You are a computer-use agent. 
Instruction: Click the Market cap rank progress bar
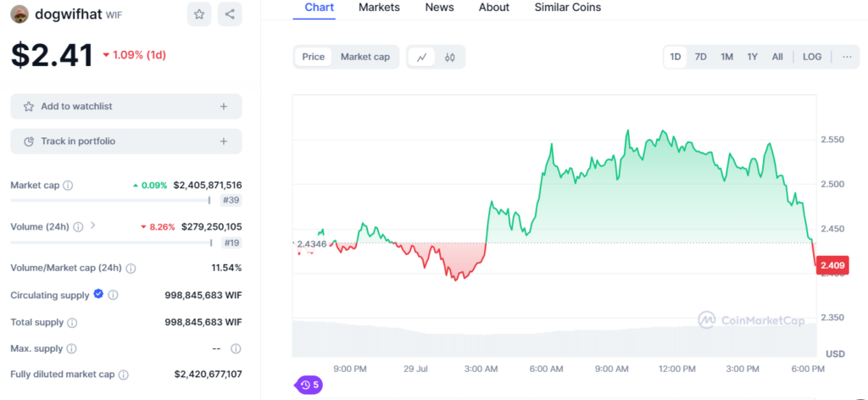pyautogui.click(x=110, y=200)
